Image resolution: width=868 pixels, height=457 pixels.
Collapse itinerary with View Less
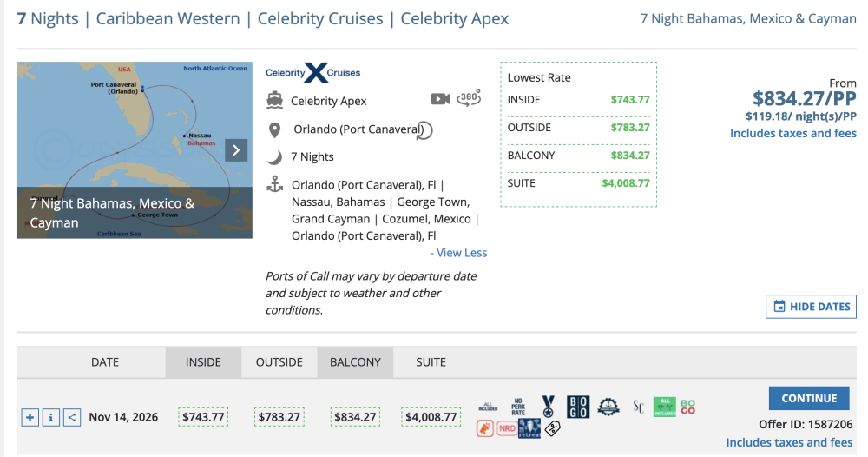pyautogui.click(x=462, y=253)
